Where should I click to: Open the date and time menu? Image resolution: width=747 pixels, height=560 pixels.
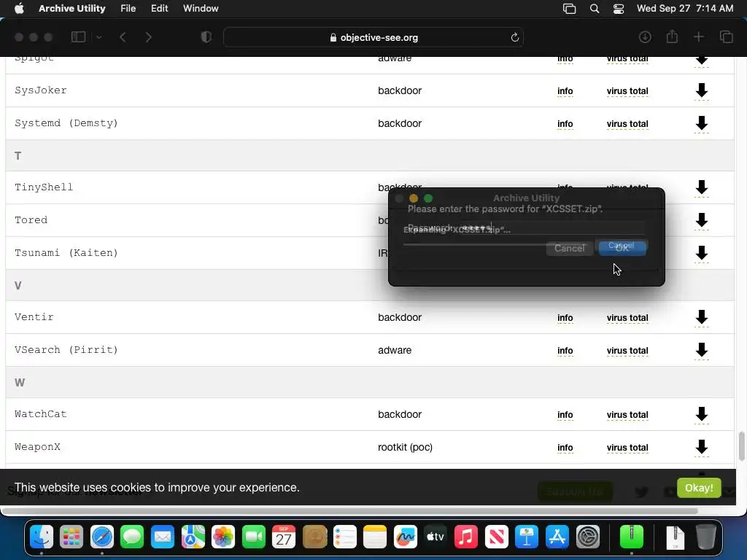click(684, 9)
